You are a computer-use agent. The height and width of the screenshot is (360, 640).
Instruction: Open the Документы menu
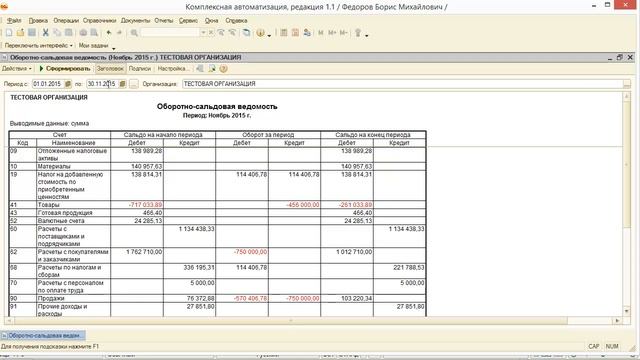[136, 20]
